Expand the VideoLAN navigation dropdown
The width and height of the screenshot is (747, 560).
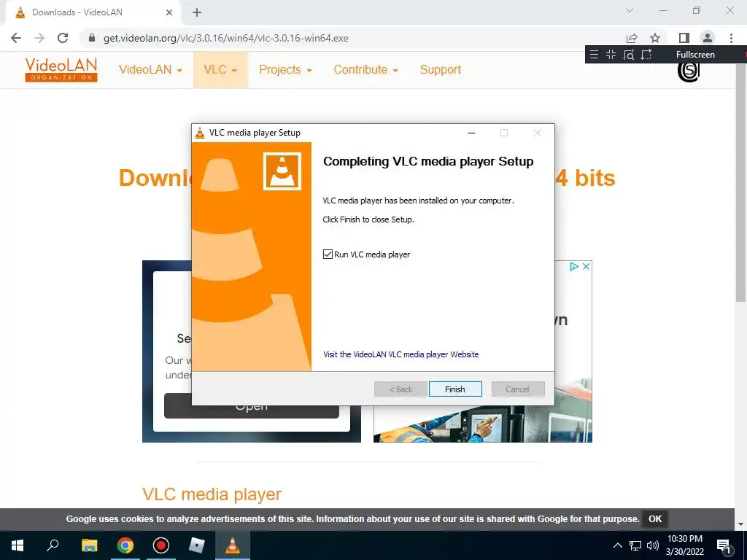point(150,69)
